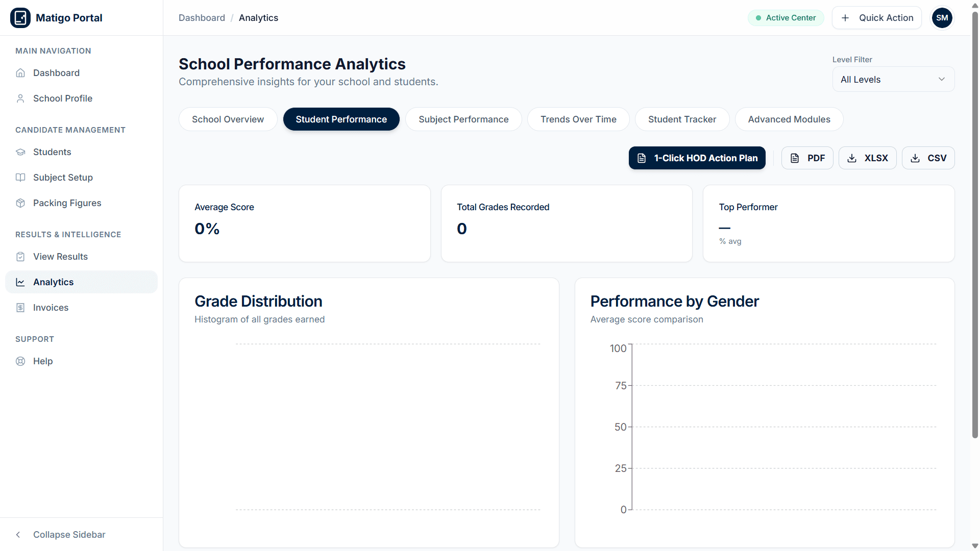Select the Student Performance tab

[x=341, y=119]
